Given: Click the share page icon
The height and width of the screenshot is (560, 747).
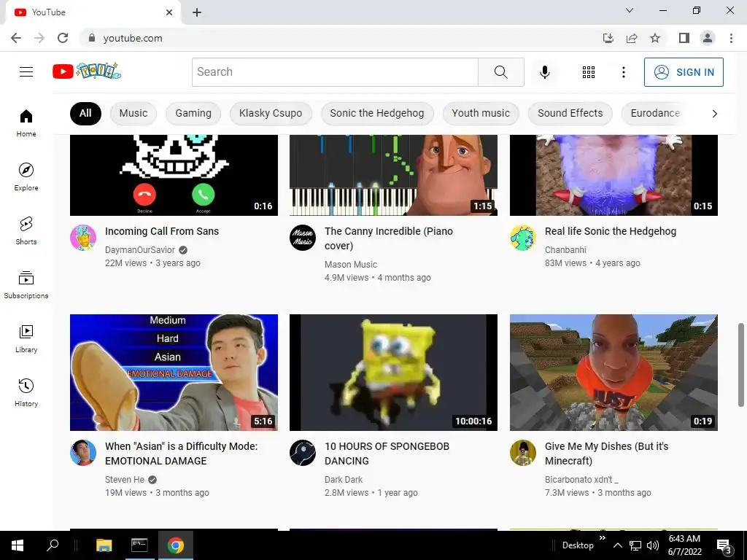Looking at the screenshot, I should pyautogui.click(x=632, y=38).
